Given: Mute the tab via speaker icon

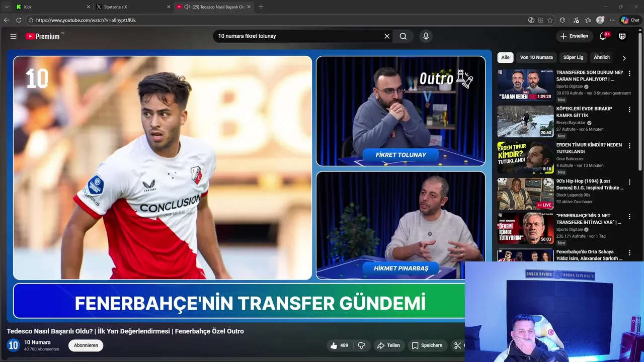Looking at the screenshot, I should (x=187, y=7).
